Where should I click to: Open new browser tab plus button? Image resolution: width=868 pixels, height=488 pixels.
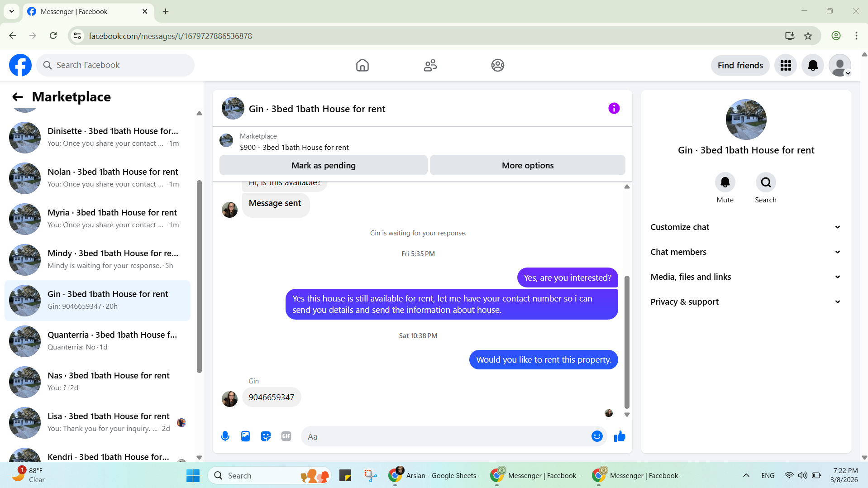point(166,11)
